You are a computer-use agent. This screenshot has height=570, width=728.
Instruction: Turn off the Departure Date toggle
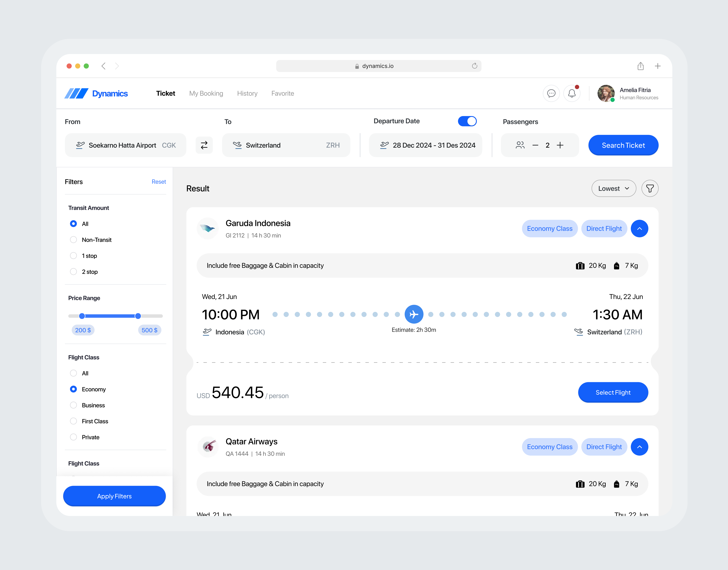click(x=467, y=121)
